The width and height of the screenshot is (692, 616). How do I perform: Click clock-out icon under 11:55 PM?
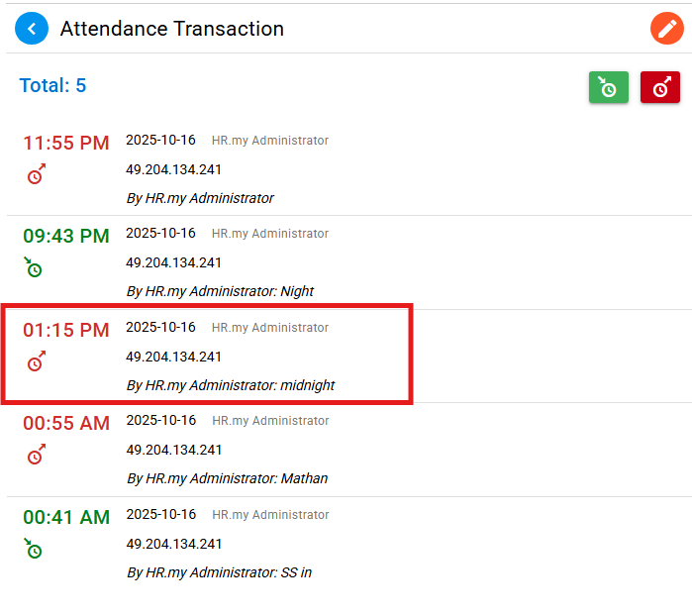click(x=36, y=175)
